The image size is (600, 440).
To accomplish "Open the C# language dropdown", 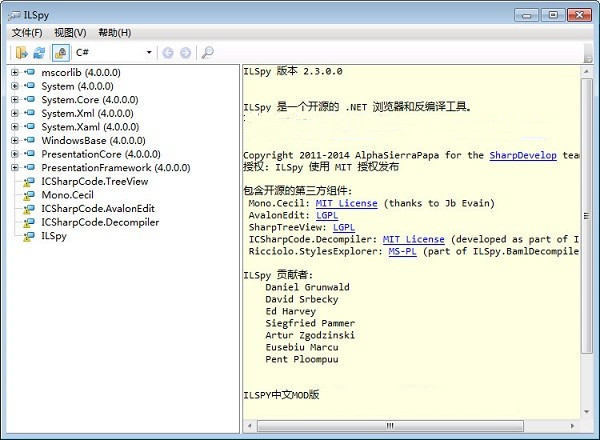I will (x=114, y=52).
